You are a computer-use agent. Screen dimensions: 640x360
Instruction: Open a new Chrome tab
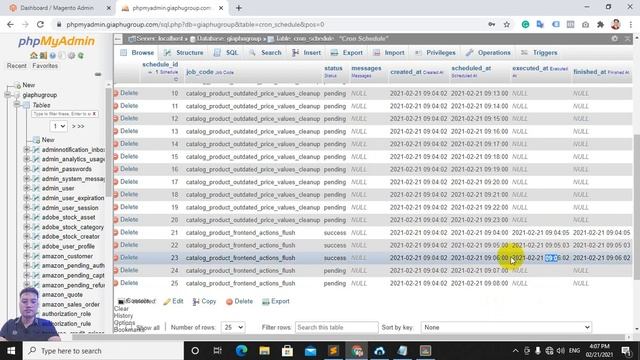pyautogui.click(x=239, y=8)
